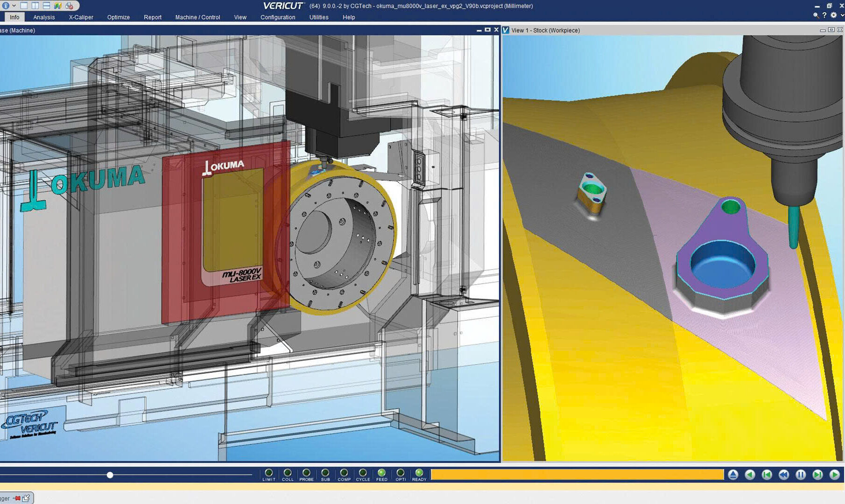Open the Configuration menu

click(278, 17)
